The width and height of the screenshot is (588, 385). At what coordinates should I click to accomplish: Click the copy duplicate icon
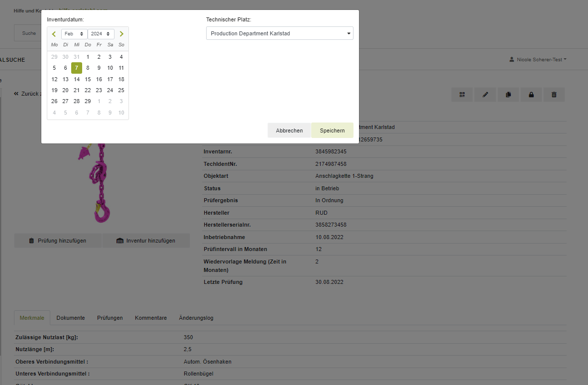coord(508,95)
